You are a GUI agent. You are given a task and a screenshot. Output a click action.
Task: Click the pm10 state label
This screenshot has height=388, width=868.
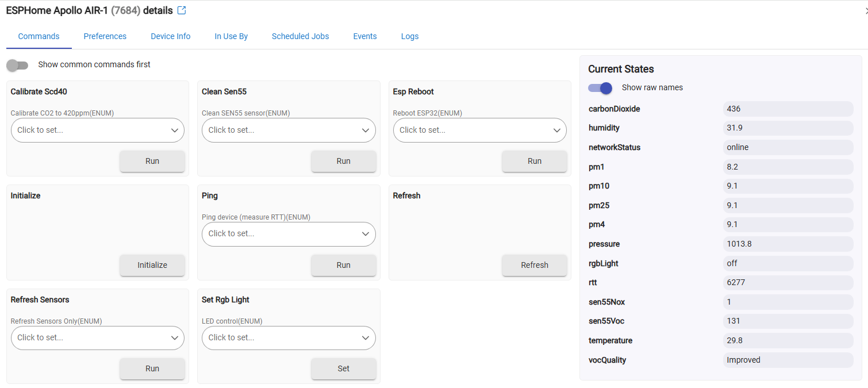coord(599,186)
